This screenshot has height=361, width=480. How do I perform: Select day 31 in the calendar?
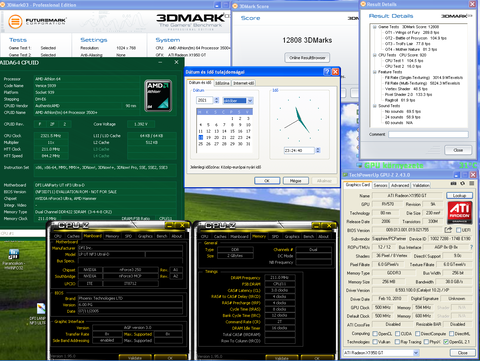point(248,144)
